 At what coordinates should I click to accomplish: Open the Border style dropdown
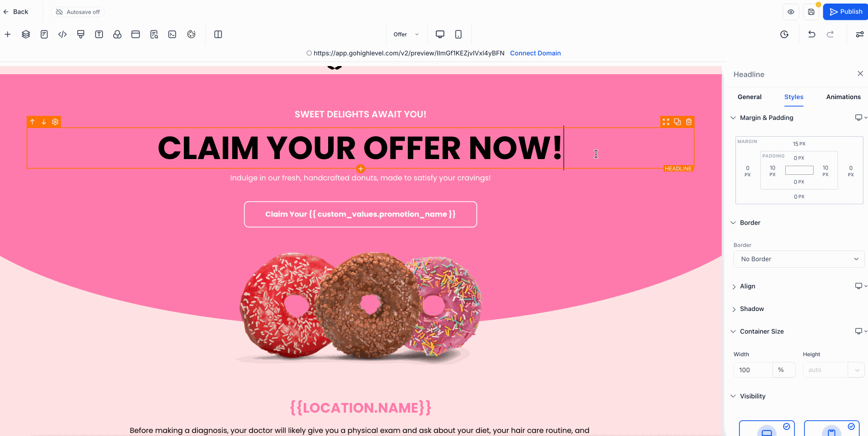pyautogui.click(x=799, y=259)
